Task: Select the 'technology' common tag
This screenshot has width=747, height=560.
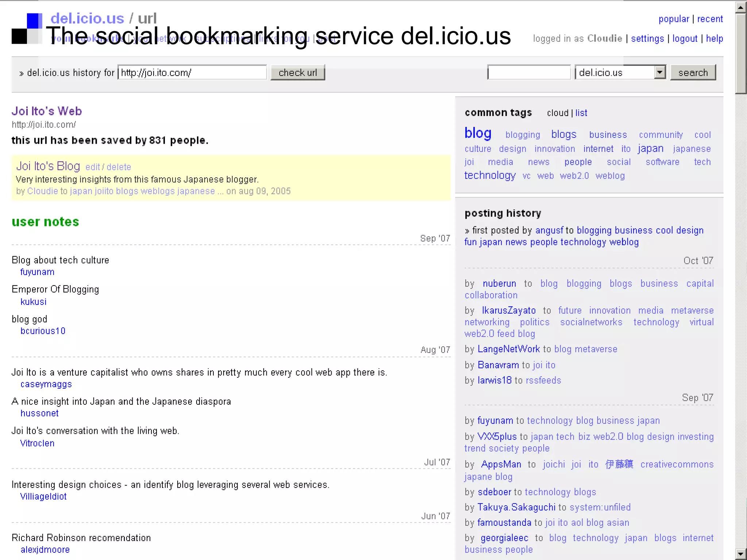Action: (x=490, y=175)
